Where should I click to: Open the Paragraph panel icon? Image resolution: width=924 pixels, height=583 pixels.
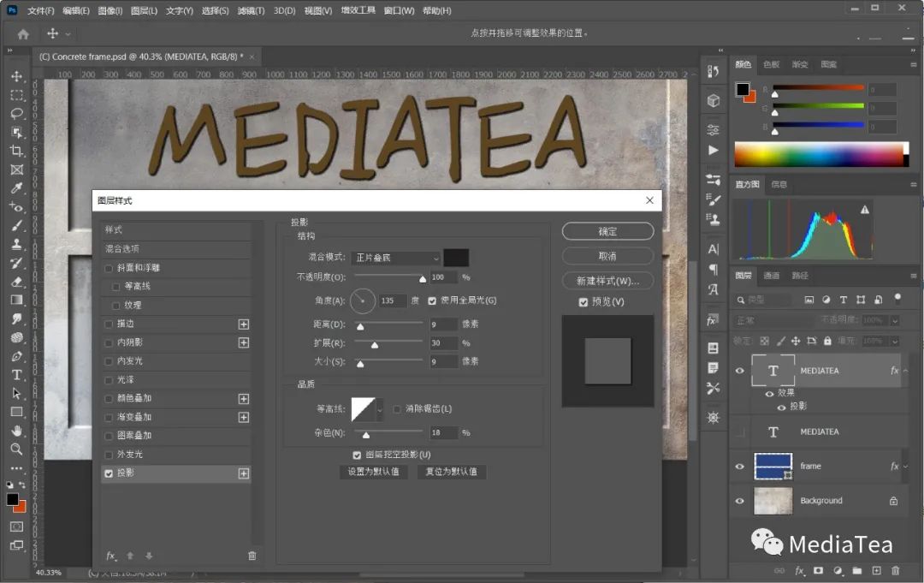click(713, 270)
